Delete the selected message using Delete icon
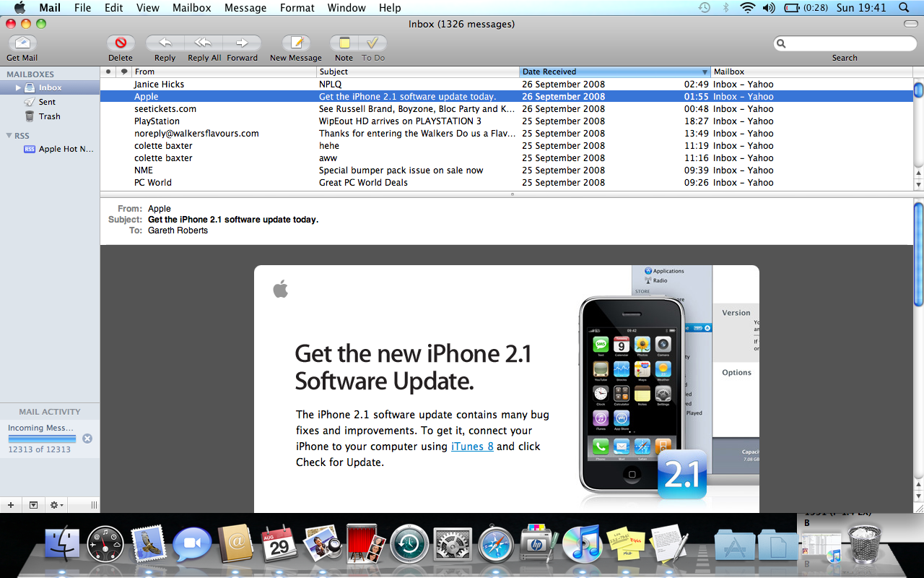This screenshot has width=924, height=578. [x=121, y=43]
